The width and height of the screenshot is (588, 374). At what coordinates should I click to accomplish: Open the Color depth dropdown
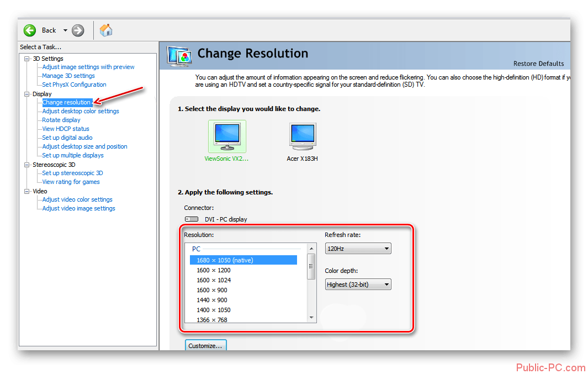tap(358, 285)
